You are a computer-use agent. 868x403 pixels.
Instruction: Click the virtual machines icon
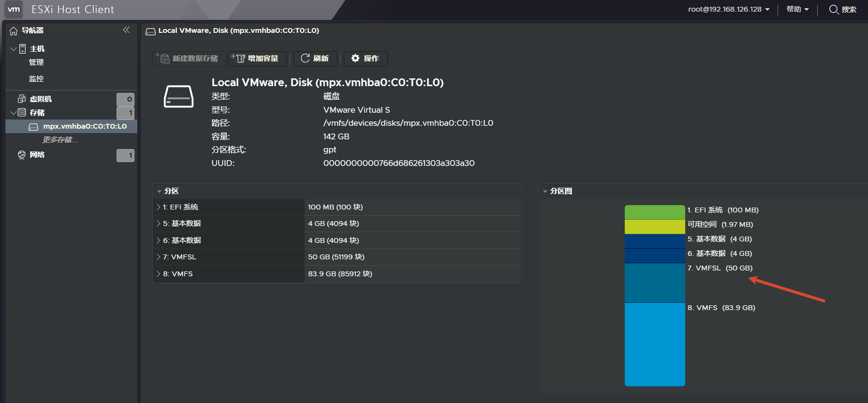[x=22, y=99]
